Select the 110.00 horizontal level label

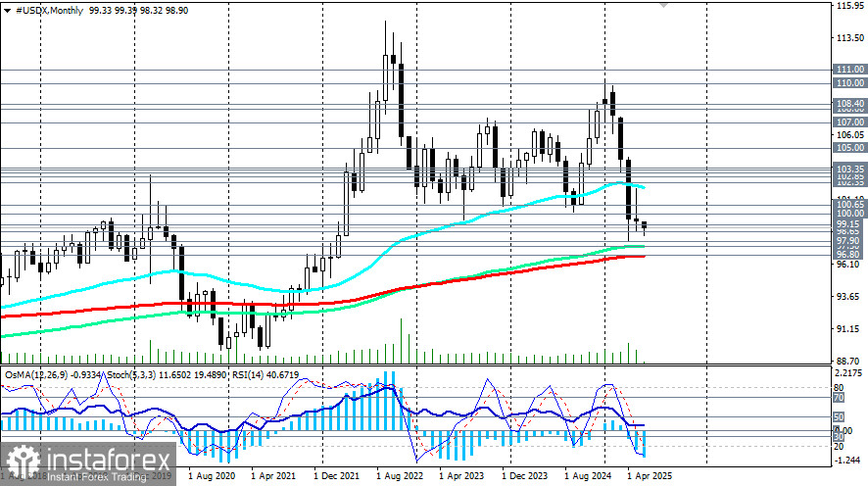[848, 84]
